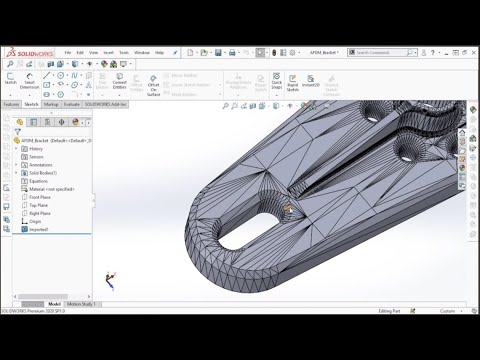Open the Options dropdown arrow
Viewport: 480px width, 360px height.
[x=299, y=53]
